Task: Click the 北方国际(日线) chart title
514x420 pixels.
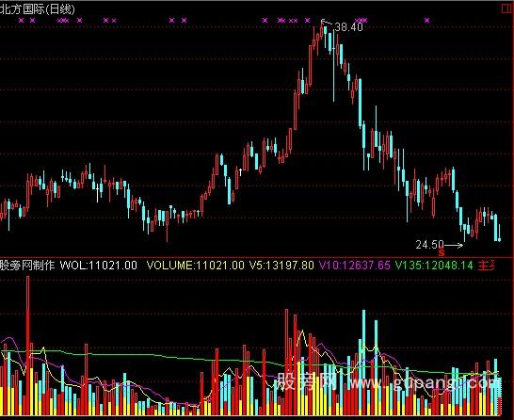Action: coord(38,8)
